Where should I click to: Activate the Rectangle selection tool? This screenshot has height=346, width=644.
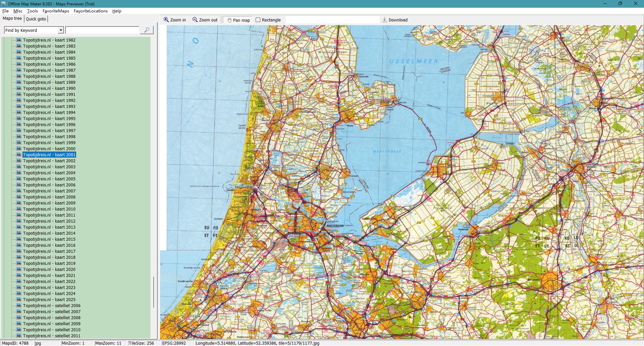click(258, 20)
